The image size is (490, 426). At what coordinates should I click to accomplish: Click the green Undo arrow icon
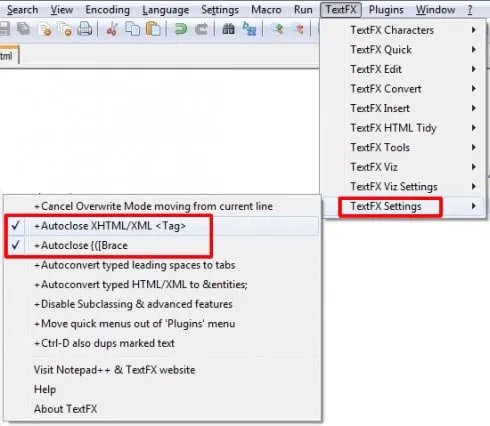point(181,29)
